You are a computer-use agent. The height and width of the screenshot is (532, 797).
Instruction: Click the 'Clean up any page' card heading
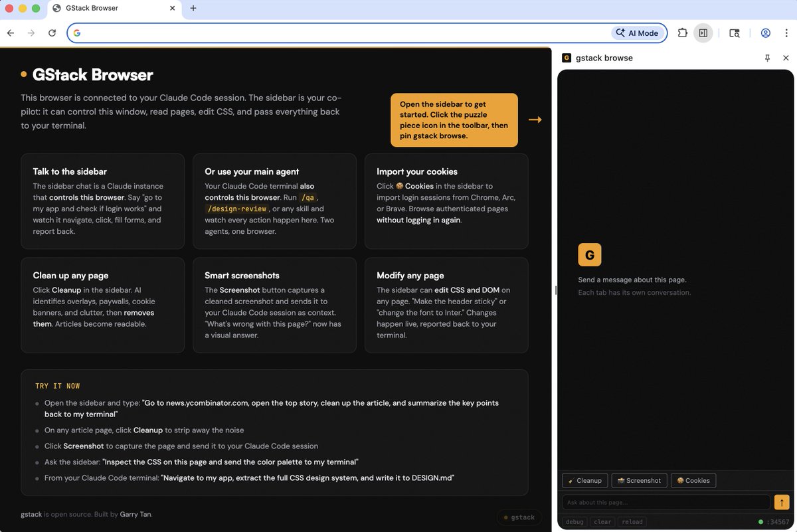point(70,276)
